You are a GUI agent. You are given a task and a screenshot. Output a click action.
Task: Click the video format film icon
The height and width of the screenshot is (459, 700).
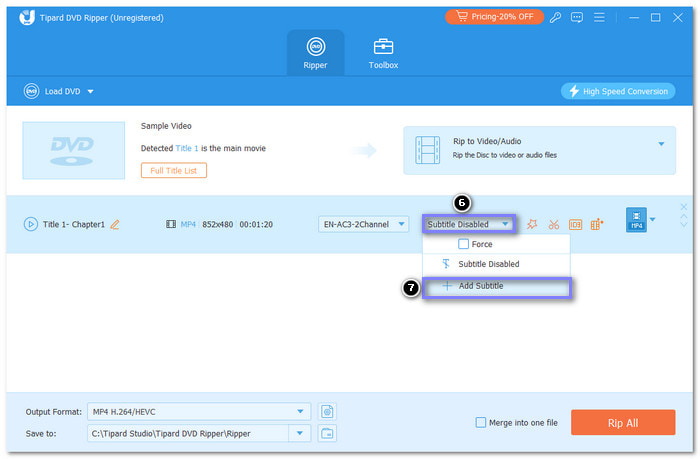(x=171, y=224)
